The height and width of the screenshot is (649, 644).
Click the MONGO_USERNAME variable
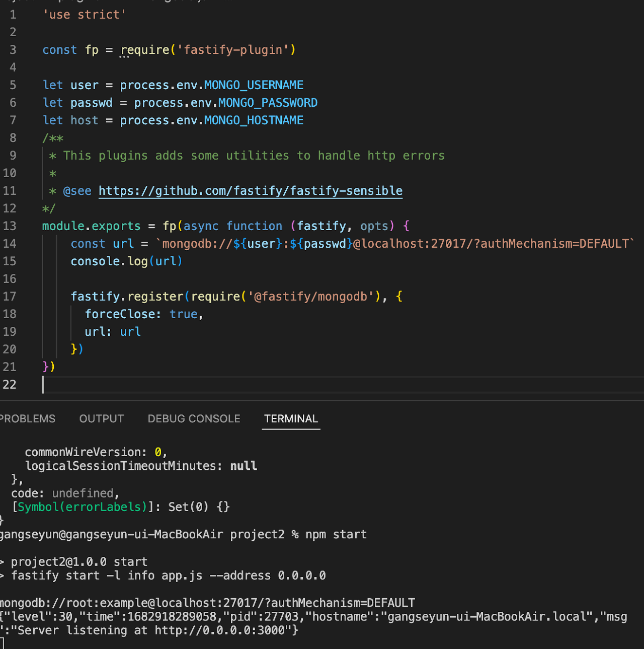pos(254,85)
